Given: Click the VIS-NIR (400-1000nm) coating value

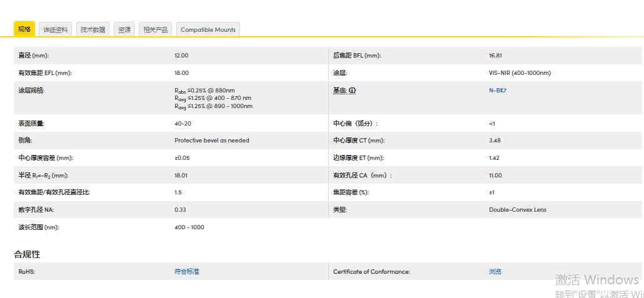Looking at the screenshot, I should (x=520, y=73).
